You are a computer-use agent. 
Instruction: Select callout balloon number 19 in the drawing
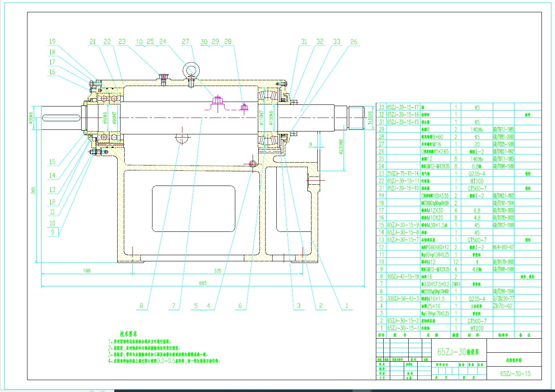tap(52, 41)
